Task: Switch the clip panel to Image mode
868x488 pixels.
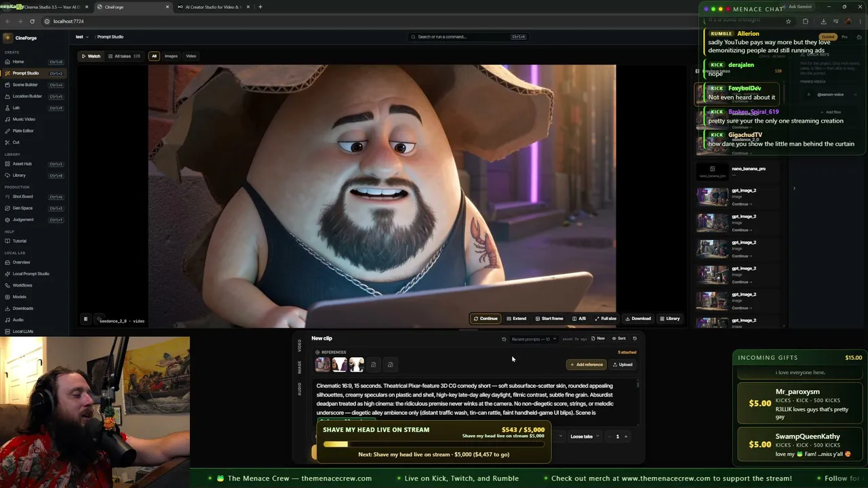Action: point(300,367)
